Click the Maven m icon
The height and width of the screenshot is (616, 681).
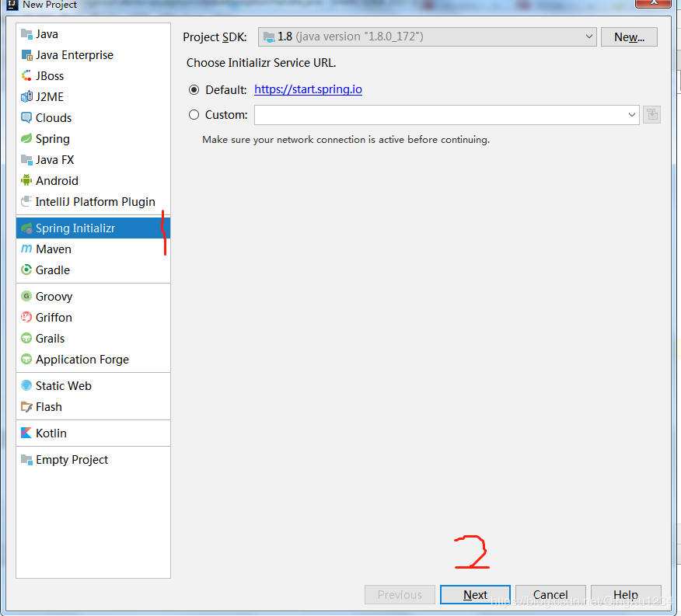[26, 249]
